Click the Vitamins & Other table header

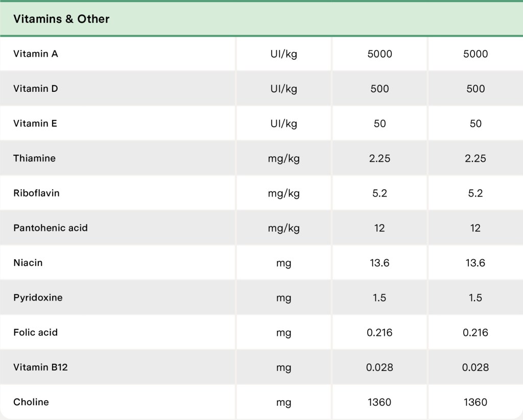pyautogui.click(x=61, y=19)
